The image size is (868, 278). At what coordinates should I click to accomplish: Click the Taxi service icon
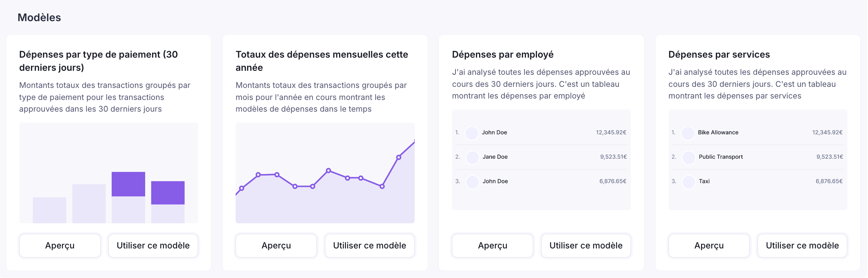(x=689, y=182)
